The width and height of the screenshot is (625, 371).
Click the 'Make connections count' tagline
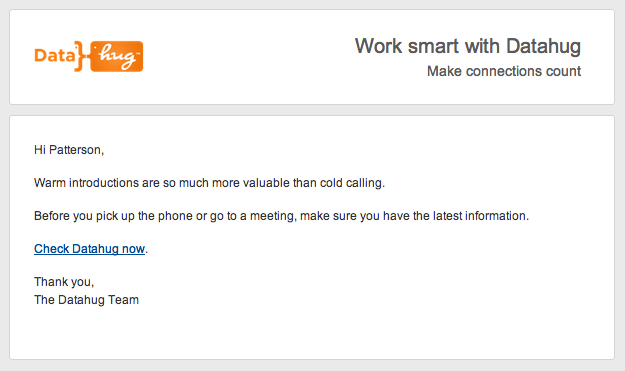coord(504,71)
